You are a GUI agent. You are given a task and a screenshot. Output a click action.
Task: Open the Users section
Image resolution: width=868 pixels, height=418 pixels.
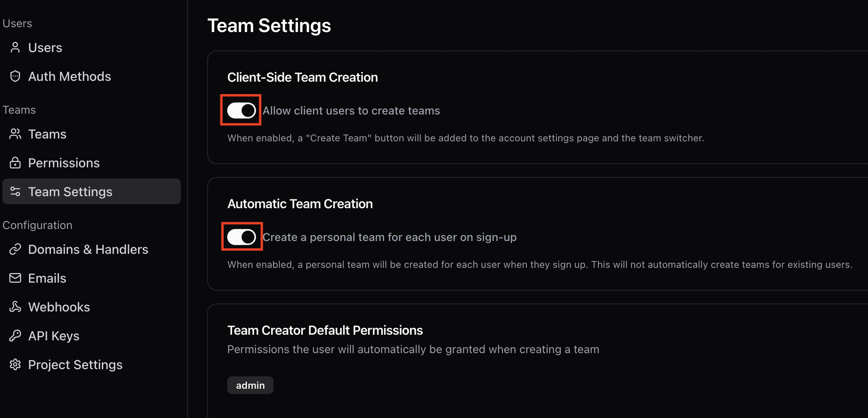pyautogui.click(x=45, y=47)
